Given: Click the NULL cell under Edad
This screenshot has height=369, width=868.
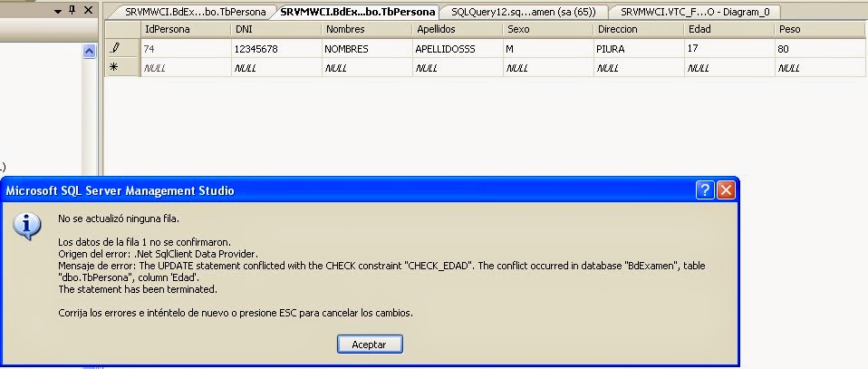Looking at the screenshot, I should click(729, 68).
